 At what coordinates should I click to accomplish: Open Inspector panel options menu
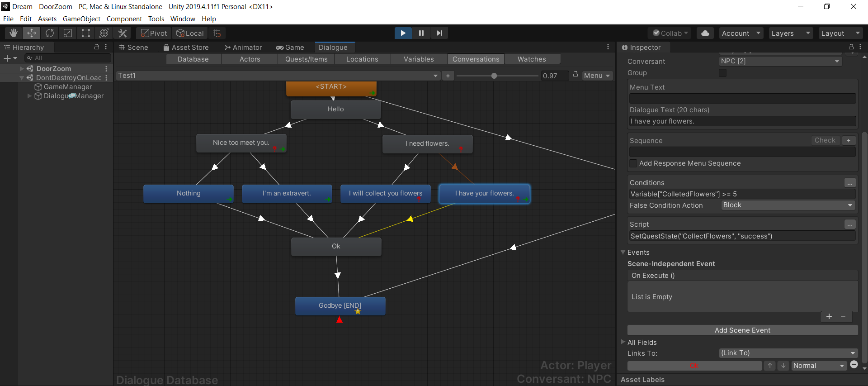pos(860,47)
